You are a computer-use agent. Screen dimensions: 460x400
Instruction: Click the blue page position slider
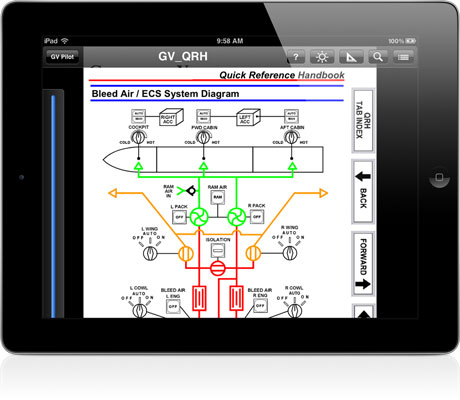[x=53, y=206]
